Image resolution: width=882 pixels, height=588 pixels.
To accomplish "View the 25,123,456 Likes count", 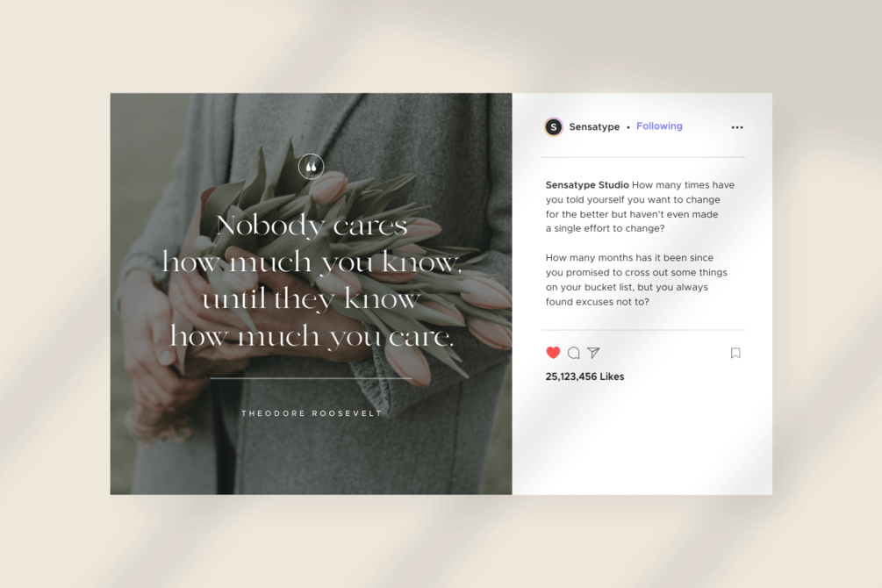I will (584, 376).
